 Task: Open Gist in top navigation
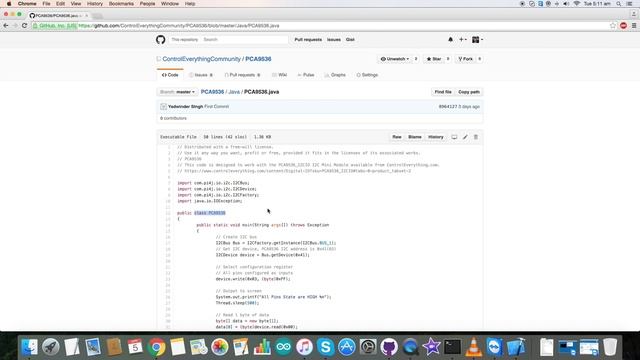tap(350, 40)
